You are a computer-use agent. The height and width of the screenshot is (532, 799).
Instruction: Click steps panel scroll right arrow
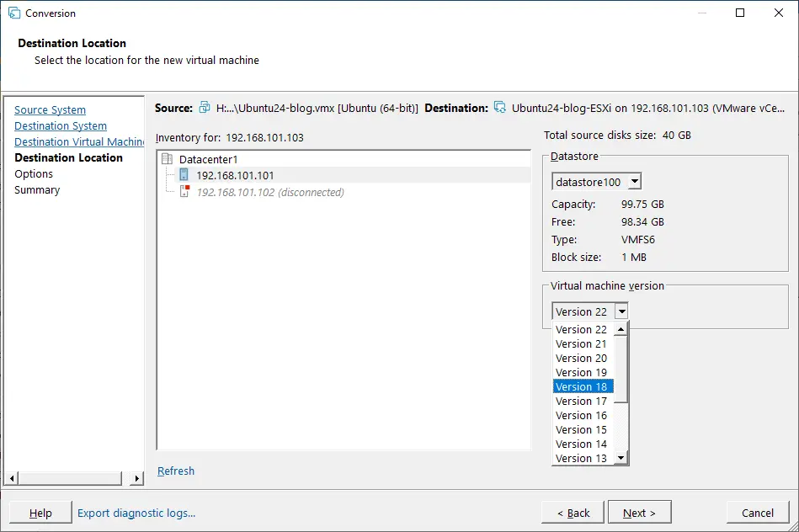click(136, 478)
